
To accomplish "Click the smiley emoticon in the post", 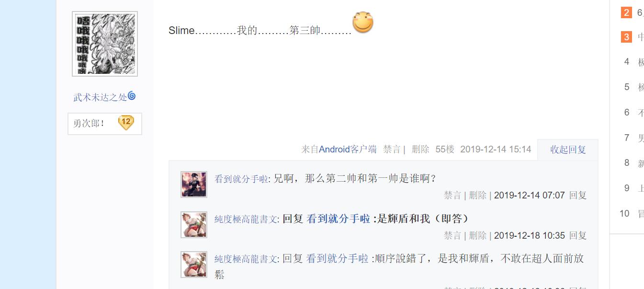I will point(363,23).
